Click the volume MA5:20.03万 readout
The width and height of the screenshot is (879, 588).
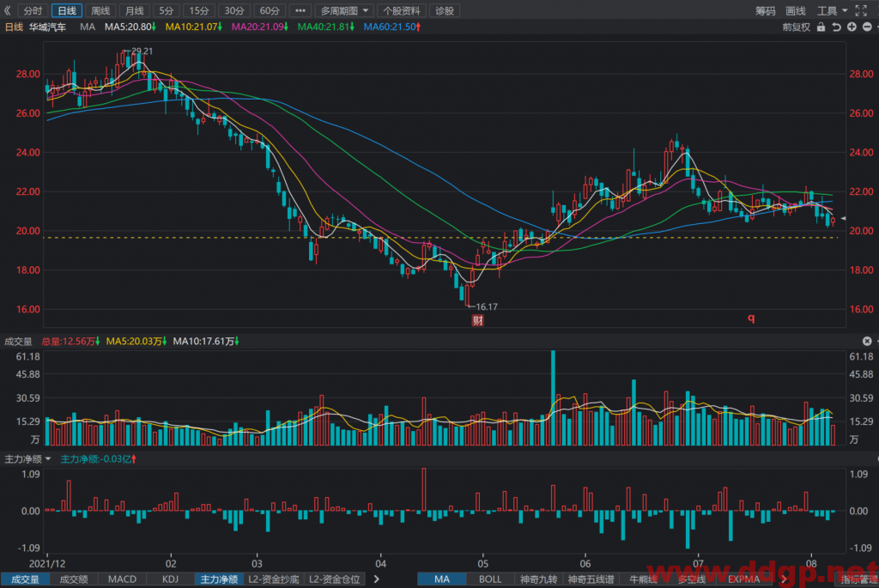[x=136, y=342]
